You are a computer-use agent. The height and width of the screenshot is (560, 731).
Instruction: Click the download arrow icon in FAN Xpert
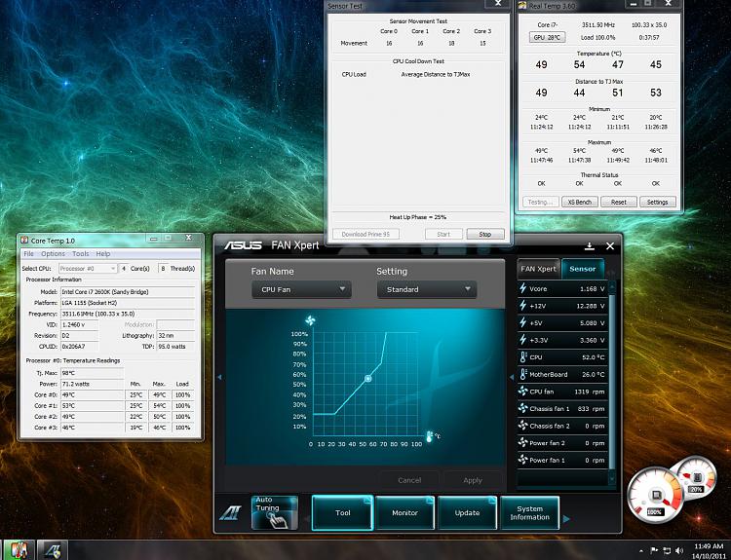pos(590,246)
